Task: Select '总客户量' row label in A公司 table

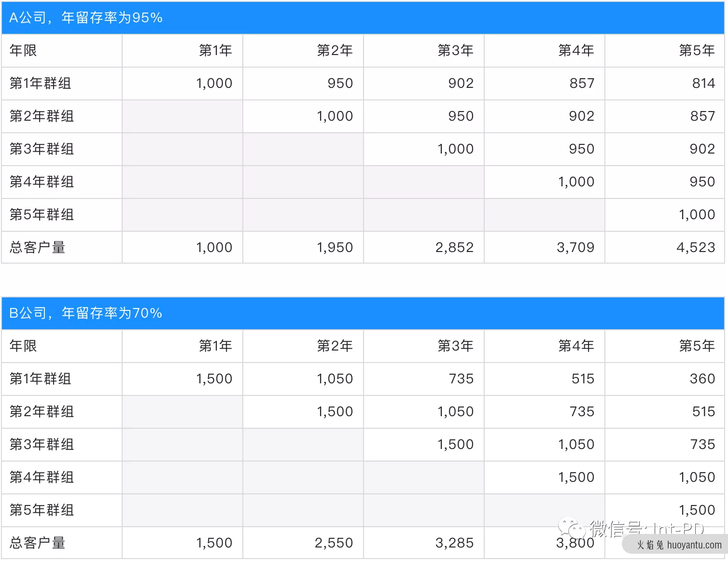Action: [x=37, y=248]
